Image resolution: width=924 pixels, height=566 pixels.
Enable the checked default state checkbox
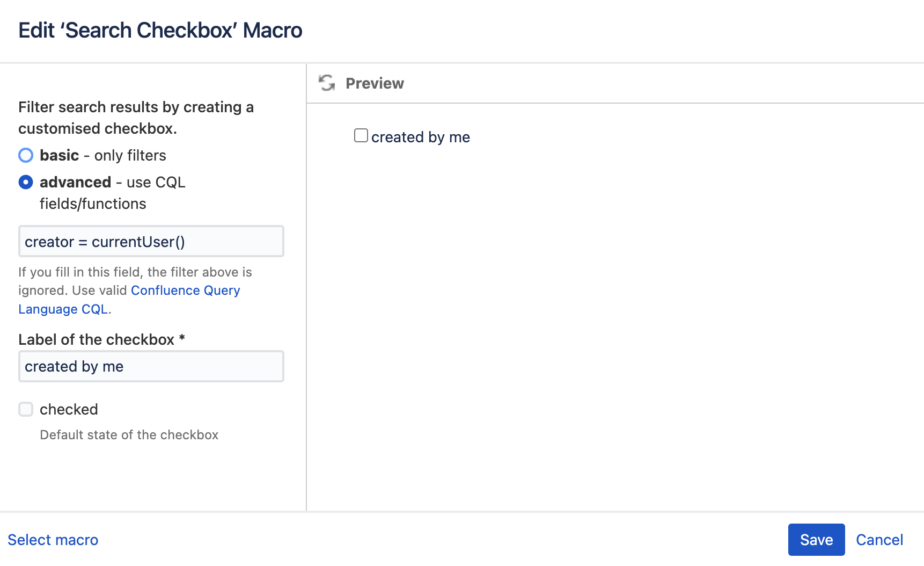click(26, 409)
